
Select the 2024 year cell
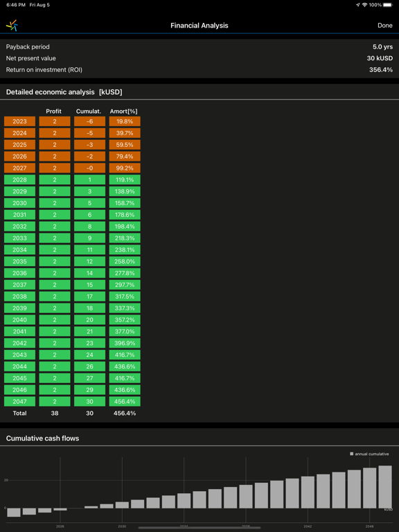pos(19,133)
